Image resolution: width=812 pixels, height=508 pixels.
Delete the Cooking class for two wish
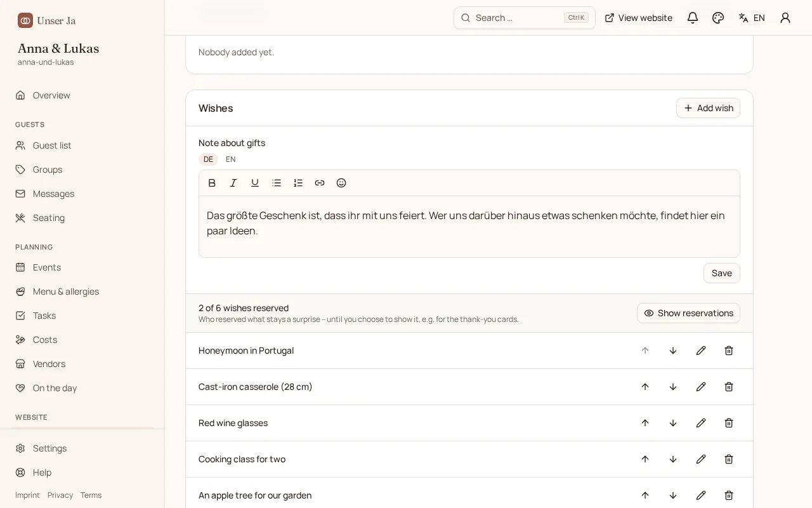click(729, 459)
